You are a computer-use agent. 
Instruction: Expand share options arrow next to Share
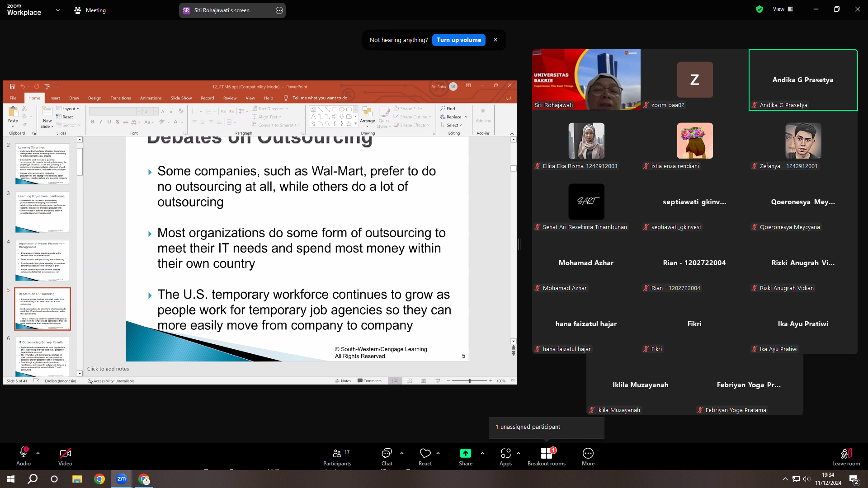[482, 453]
